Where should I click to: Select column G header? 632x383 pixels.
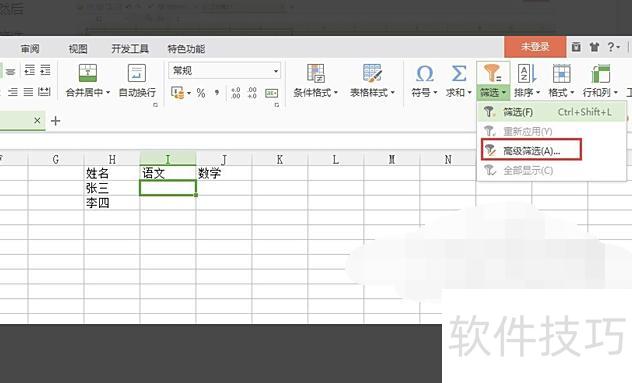pos(56,160)
